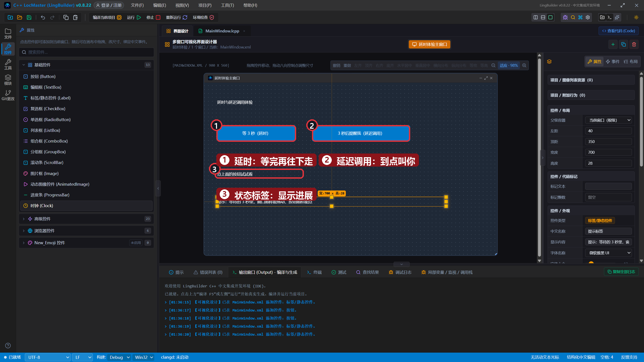The width and height of the screenshot is (644, 362).
Task: Switch to the 终端 output tab
Action: pos(314,273)
